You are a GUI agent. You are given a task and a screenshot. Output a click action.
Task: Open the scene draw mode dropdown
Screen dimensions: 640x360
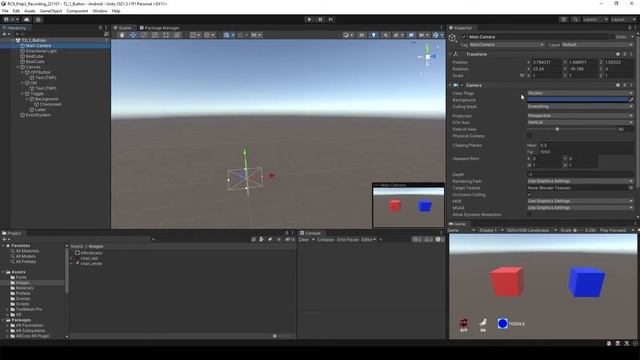click(x=347, y=35)
